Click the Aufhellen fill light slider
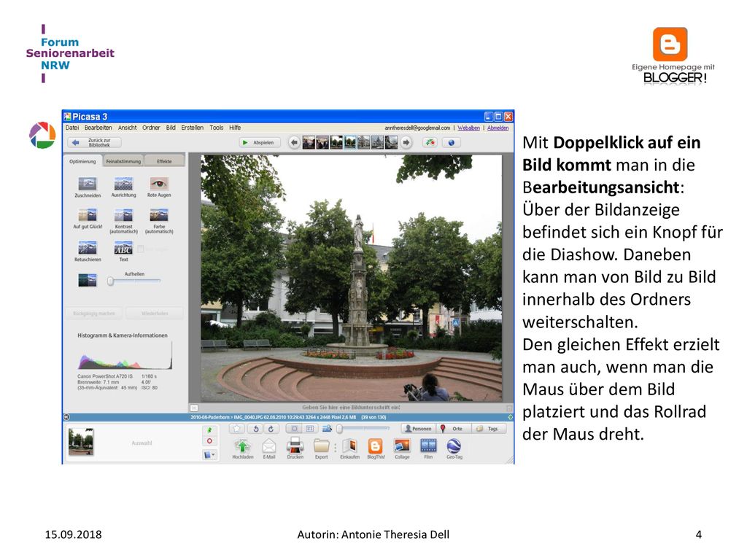This screenshot has height=560, width=747. (x=134, y=281)
